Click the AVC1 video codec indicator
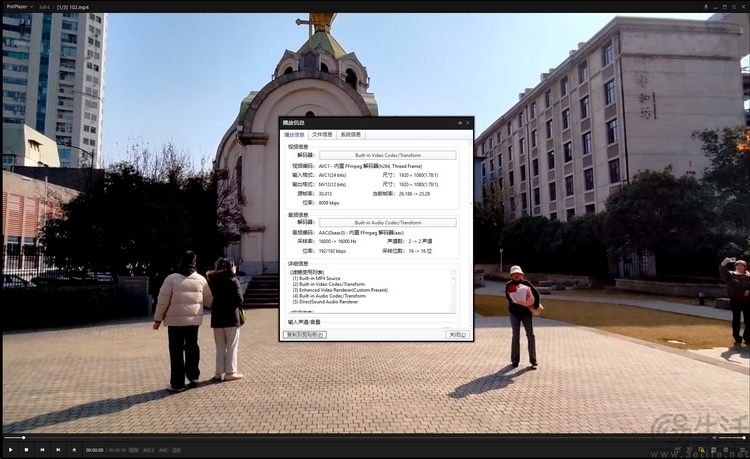The height and width of the screenshot is (459, 750). pos(148,450)
